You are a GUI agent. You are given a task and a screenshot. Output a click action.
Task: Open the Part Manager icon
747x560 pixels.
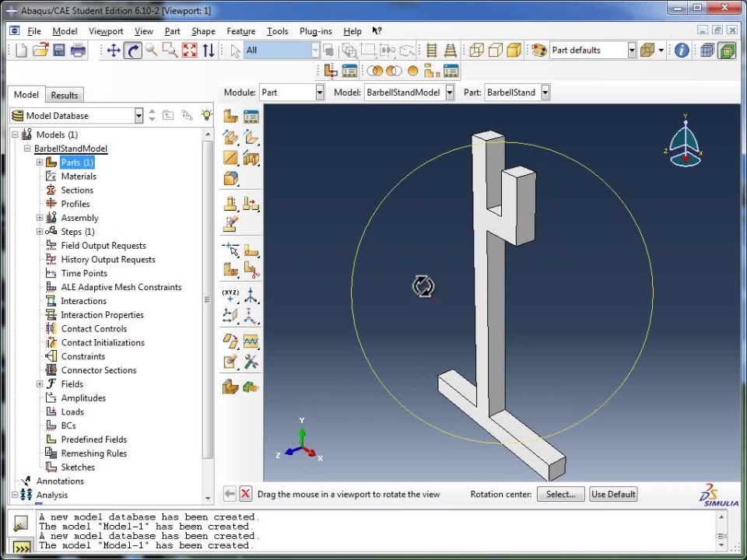[251, 116]
